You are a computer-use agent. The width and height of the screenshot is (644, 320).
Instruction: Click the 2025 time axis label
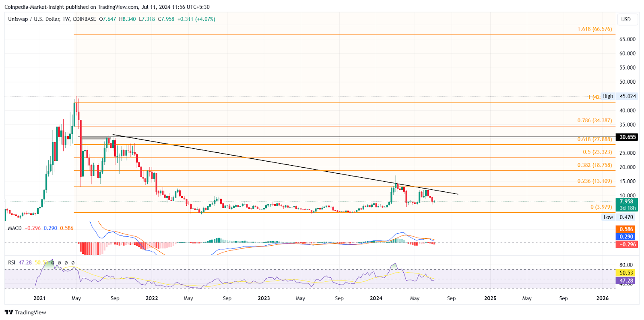tap(490, 298)
